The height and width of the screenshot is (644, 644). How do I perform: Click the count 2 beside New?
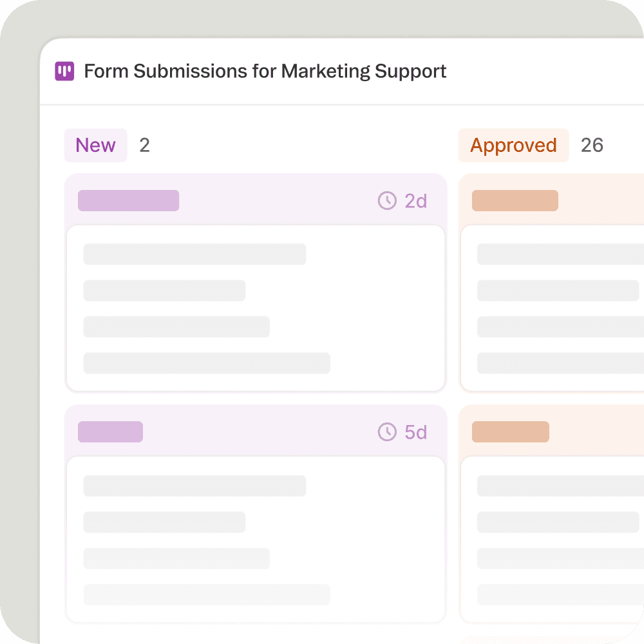point(145,146)
